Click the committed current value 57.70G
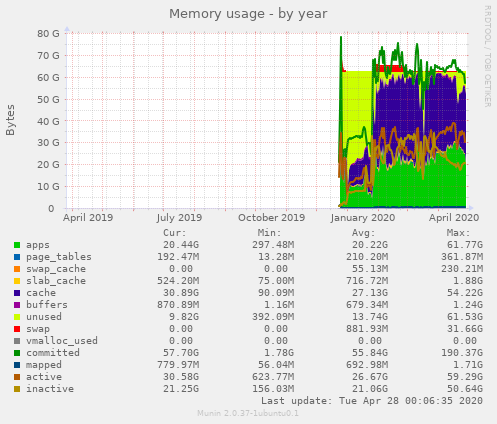This screenshot has width=497, height=424. (181, 353)
